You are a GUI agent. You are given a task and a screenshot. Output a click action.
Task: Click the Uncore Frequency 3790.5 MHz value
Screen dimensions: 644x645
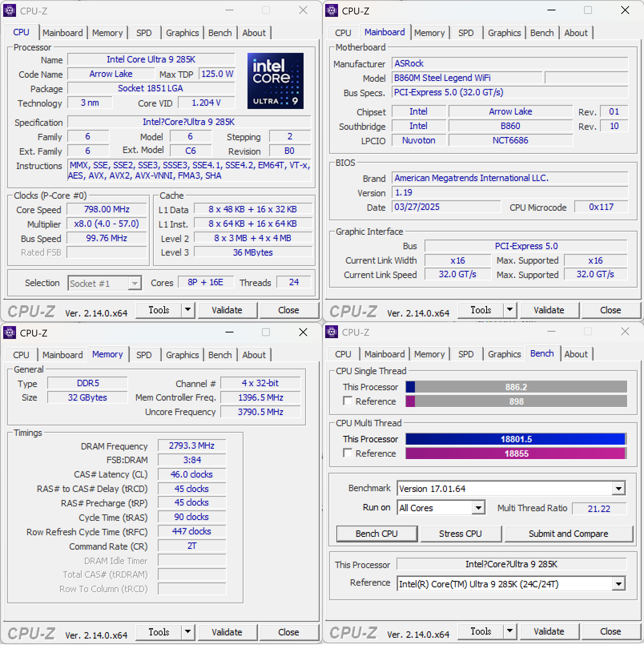[260, 412]
